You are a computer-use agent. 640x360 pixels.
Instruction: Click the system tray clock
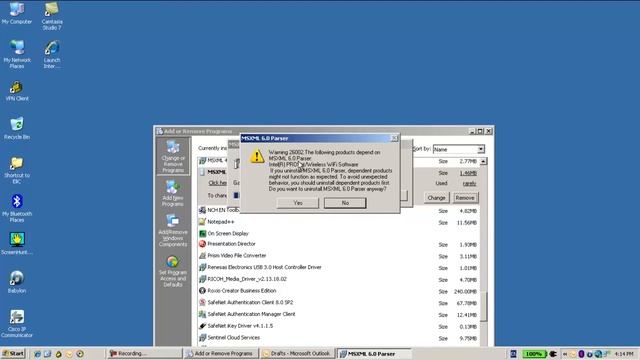[x=624, y=354]
